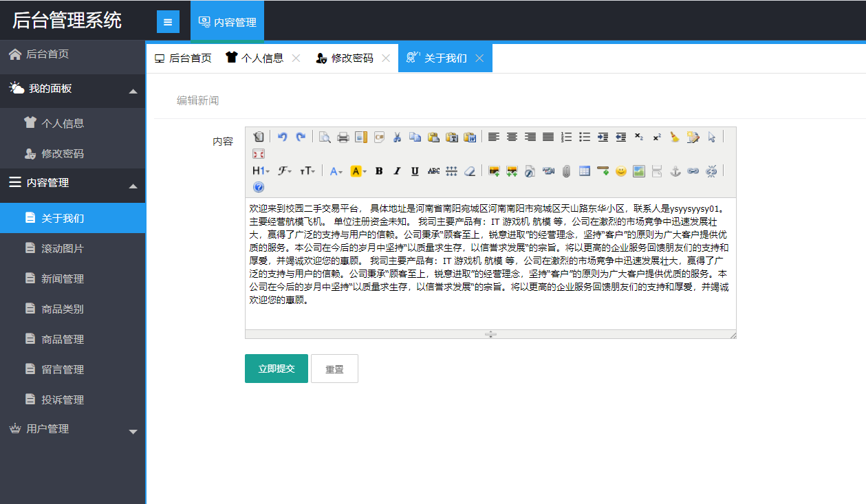Open the font size dropdown
Screen dimensions: 866x504
(307, 171)
